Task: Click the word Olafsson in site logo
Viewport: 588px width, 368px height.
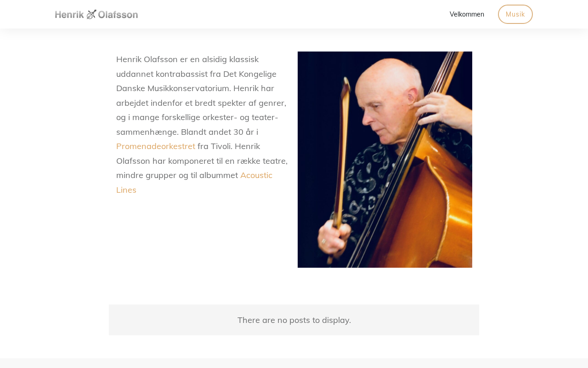Action: (x=118, y=15)
